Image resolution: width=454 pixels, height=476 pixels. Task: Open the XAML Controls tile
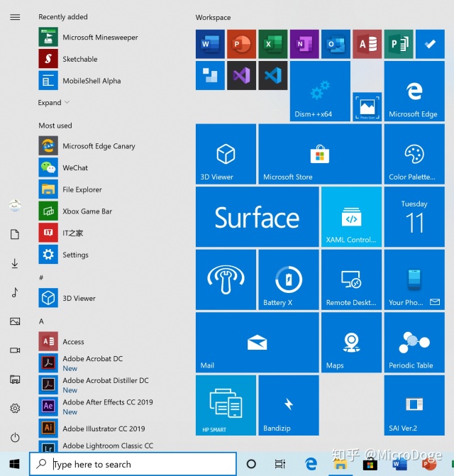tap(351, 217)
